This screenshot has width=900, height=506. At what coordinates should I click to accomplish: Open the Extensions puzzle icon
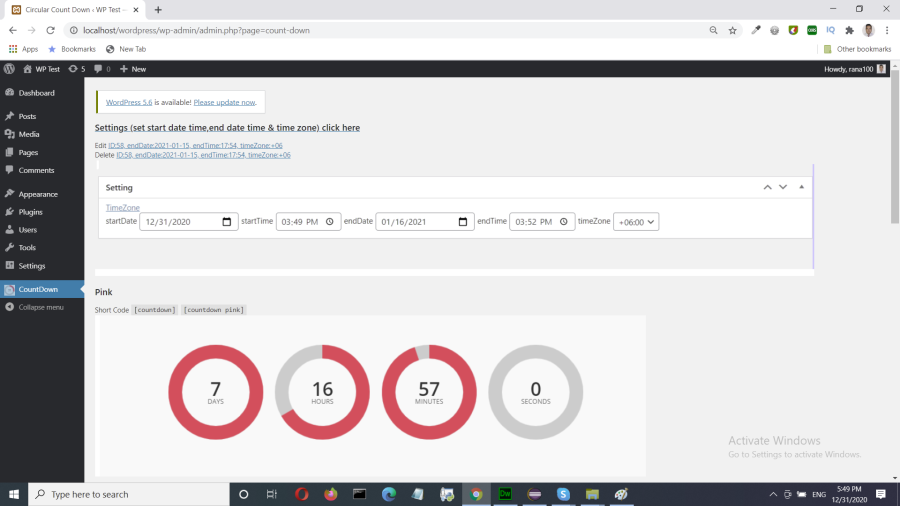pos(849,30)
